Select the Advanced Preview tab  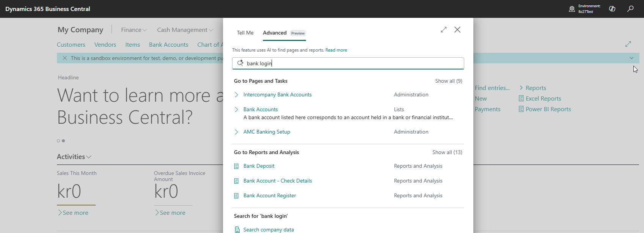coord(284,33)
